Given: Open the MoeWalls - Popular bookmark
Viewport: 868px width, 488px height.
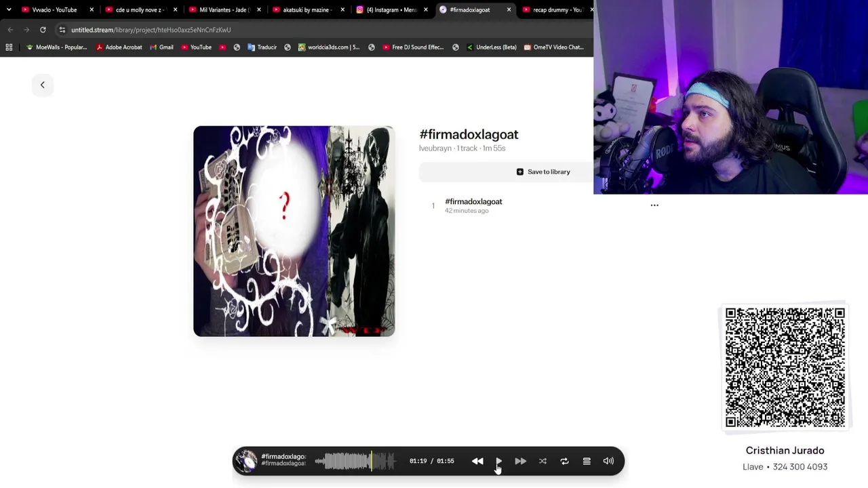Looking at the screenshot, I should click(56, 47).
